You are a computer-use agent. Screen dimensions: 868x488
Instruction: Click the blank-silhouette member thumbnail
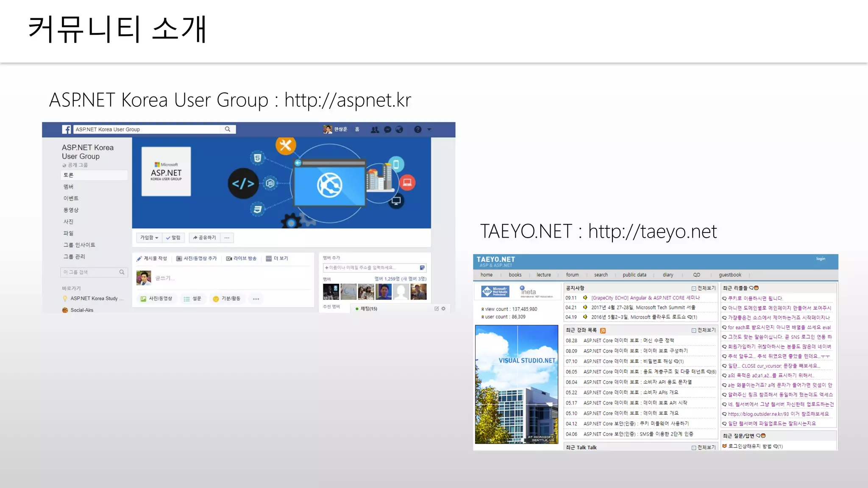coord(401,292)
